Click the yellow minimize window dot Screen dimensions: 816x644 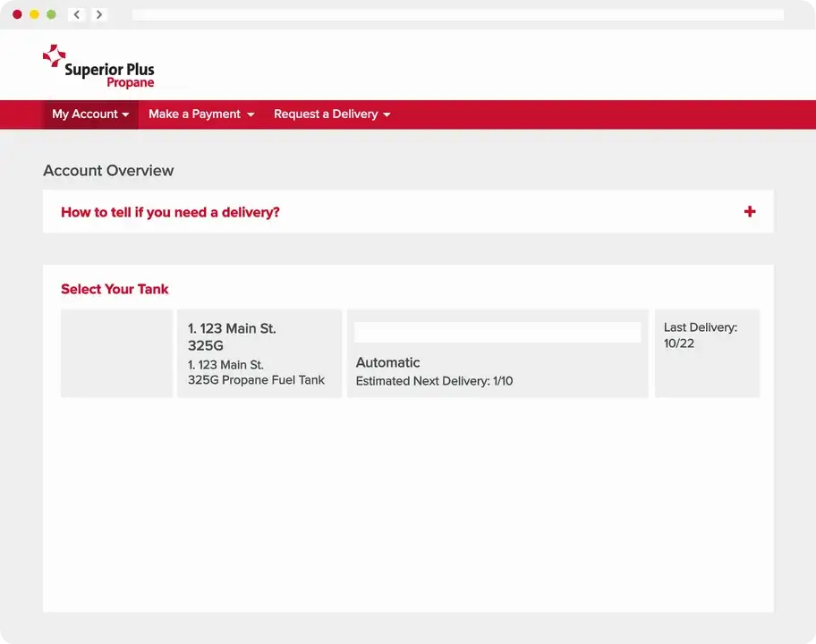(34, 14)
